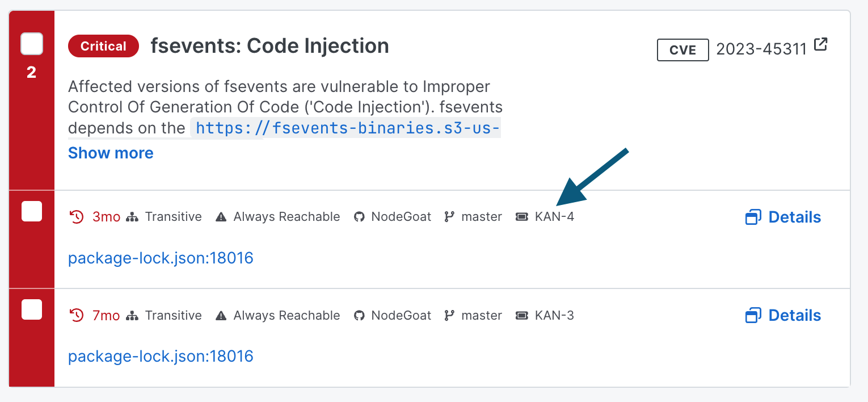868x402 pixels.
Task: Click the fsevents: Code Injection title
Action: pyautogui.click(x=270, y=45)
